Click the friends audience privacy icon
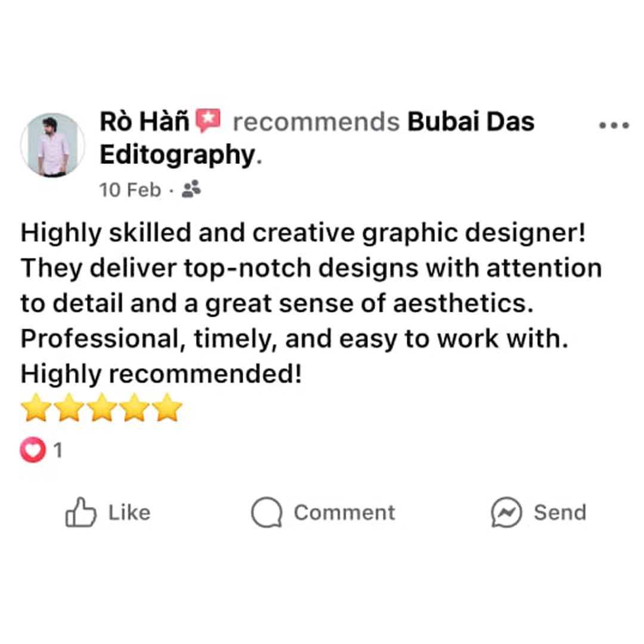Viewport: 644px width, 644px height. pyautogui.click(x=191, y=189)
